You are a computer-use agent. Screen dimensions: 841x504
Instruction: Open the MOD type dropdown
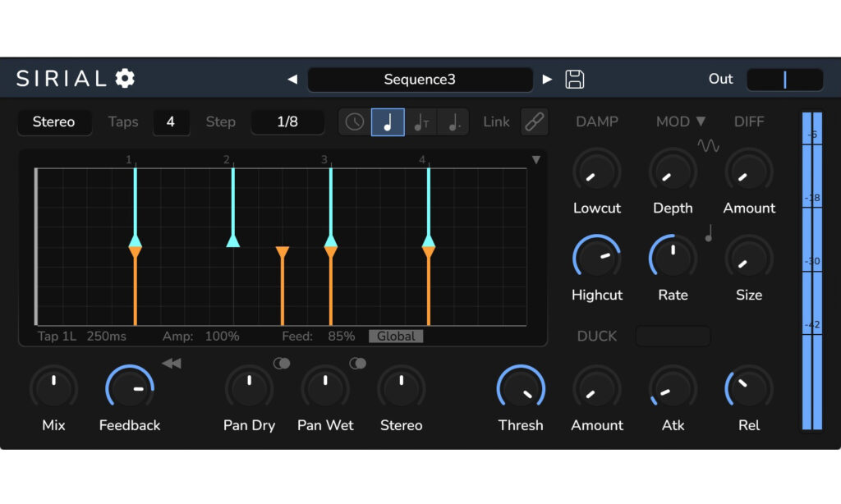pyautogui.click(x=681, y=121)
